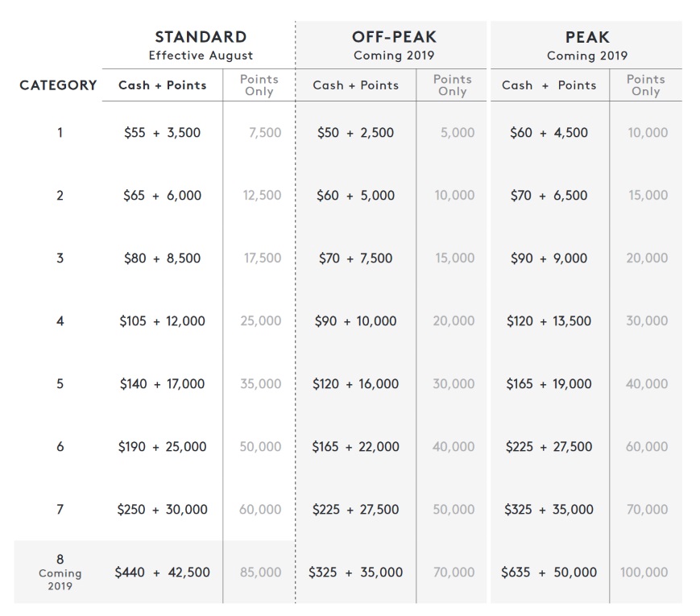Click the 17,500 points-only value
The image size is (700, 616).
263,258
